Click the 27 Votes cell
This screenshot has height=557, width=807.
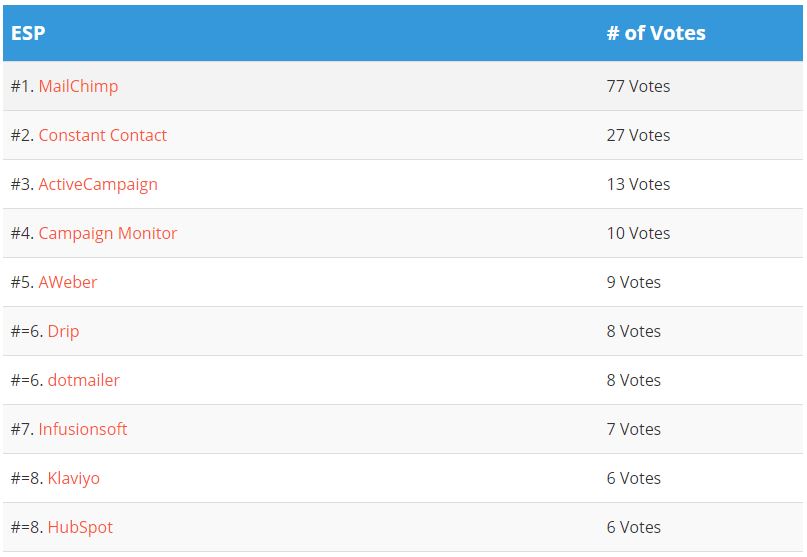(638, 135)
